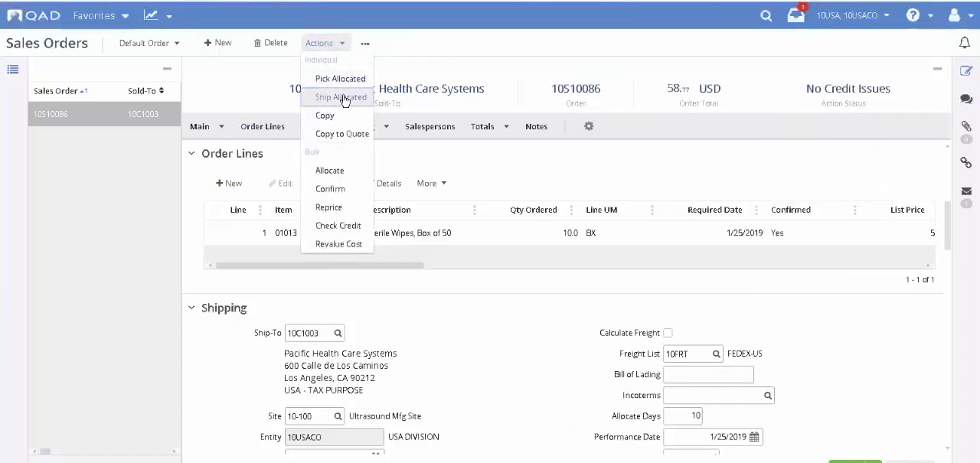Choose Revalue Cost bulk action
The height and width of the screenshot is (463, 980).
click(337, 244)
